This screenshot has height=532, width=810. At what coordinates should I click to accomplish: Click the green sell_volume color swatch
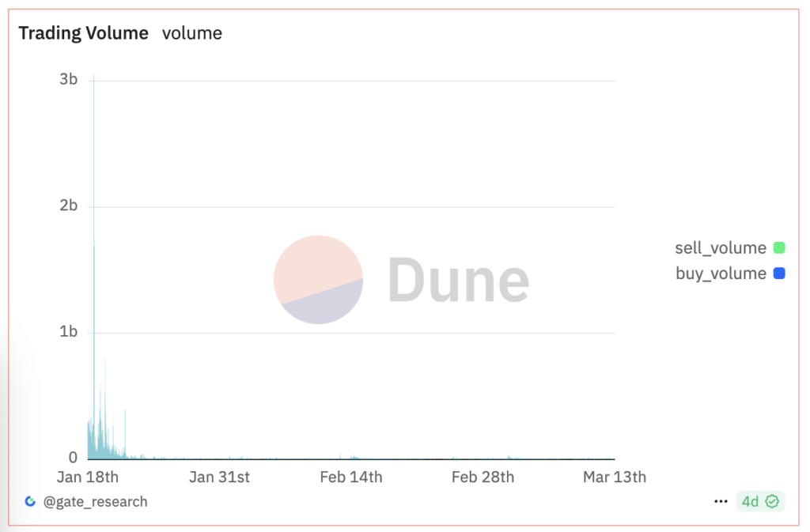click(778, 248)
